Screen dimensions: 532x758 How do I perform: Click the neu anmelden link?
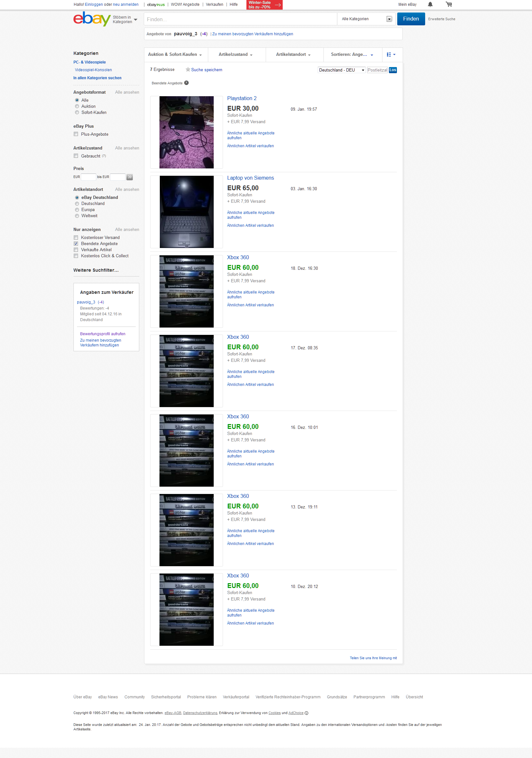click(x=125, y=4)
